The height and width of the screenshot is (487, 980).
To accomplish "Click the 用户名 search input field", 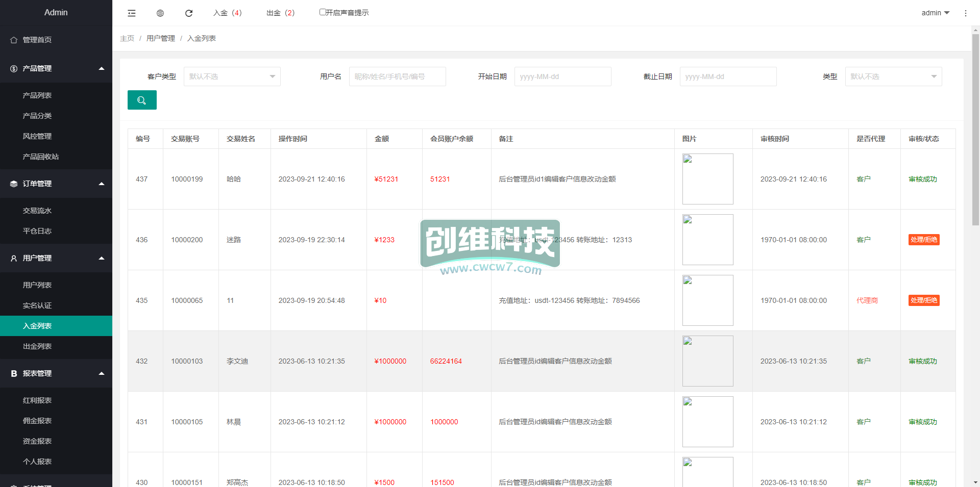I will tap(398, 76).
